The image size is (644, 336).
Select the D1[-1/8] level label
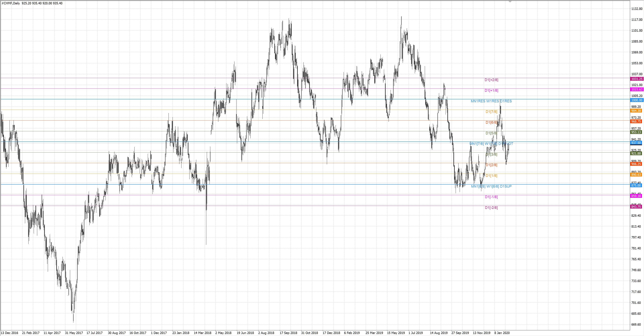click(x=491, y=197)
